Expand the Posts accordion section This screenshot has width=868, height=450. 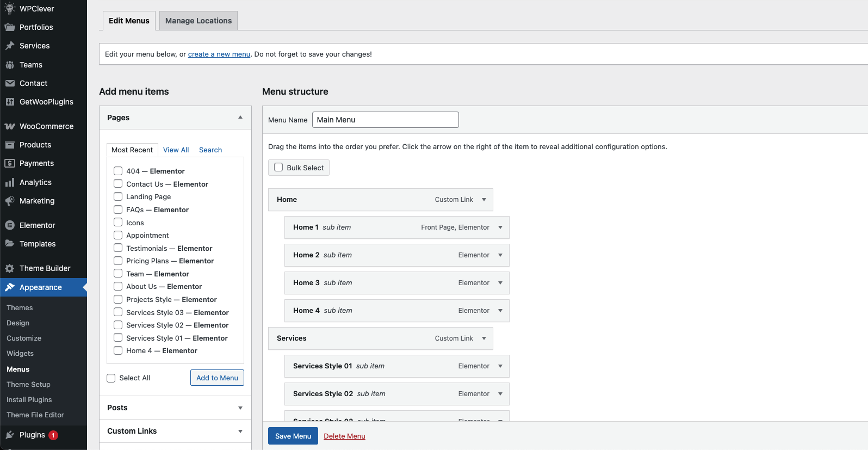coord(240,408)
